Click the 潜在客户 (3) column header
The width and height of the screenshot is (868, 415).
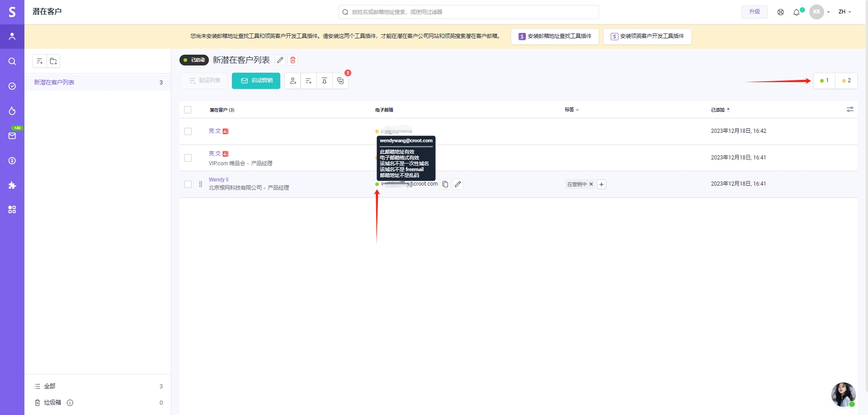click(x=222, y=110)
